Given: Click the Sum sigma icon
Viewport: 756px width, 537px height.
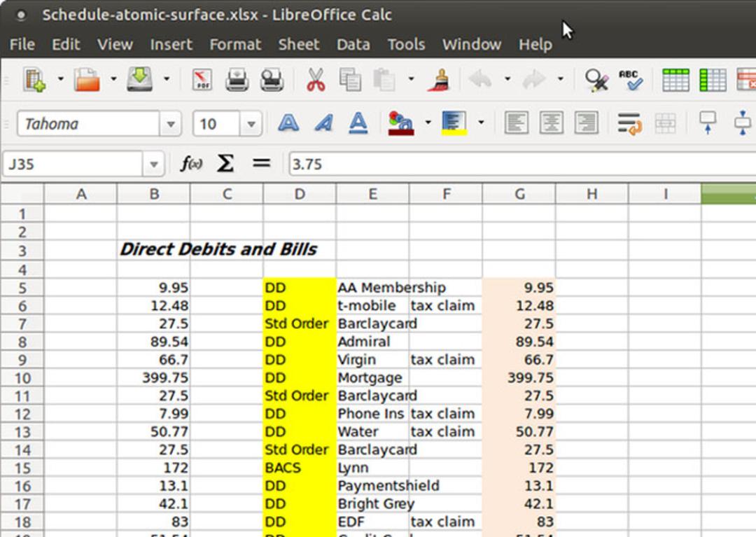Looking at the screenshot, I should point(225,163).
